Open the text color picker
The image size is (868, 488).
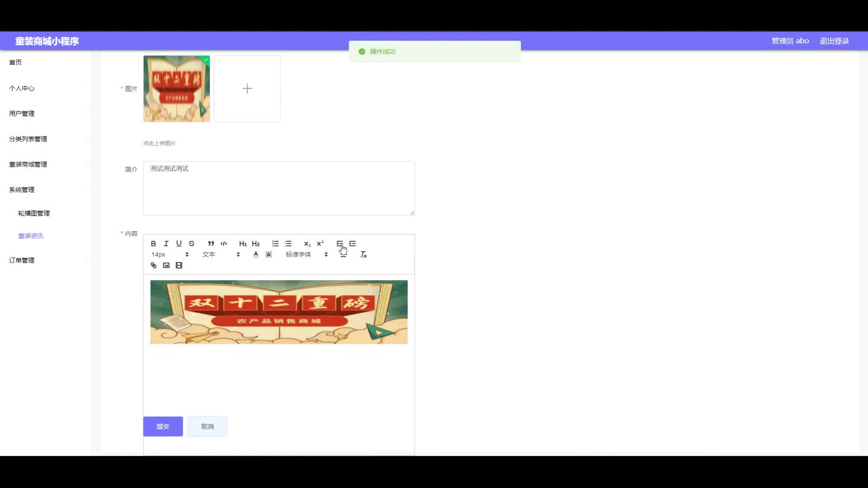[x=256, y=254]
